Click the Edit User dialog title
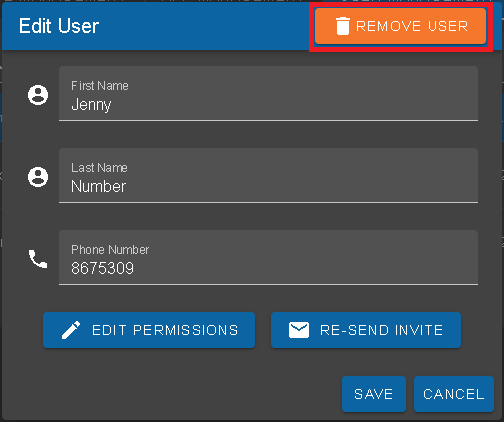504x422 pixels. (x=59, y=26)
